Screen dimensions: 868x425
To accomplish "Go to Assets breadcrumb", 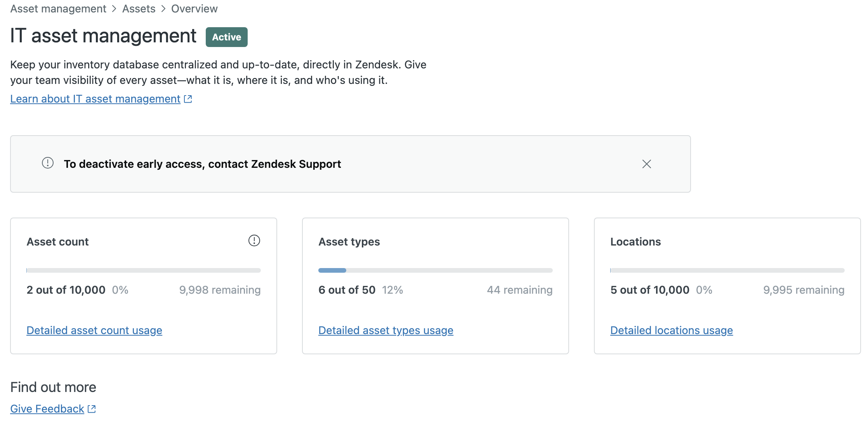I will (139, 9).
